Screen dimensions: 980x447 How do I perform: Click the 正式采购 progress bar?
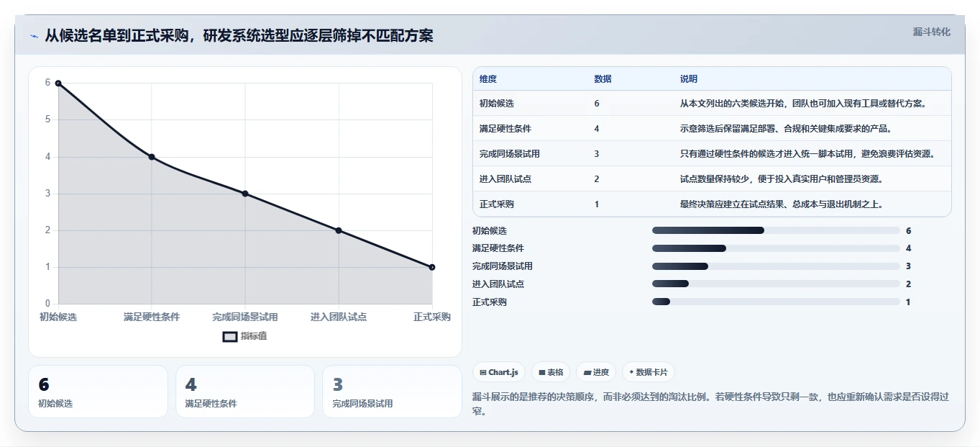pyautogui.click(x=776, y=302)
